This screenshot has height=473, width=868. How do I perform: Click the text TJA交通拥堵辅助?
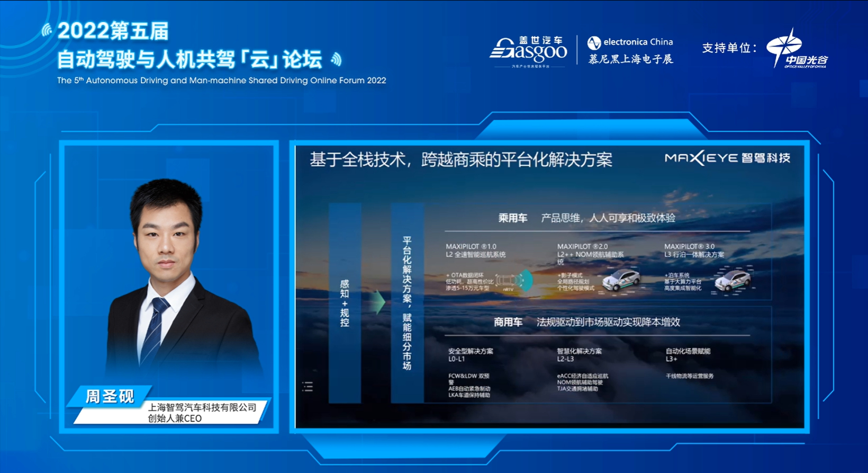(x=577, y=389)
